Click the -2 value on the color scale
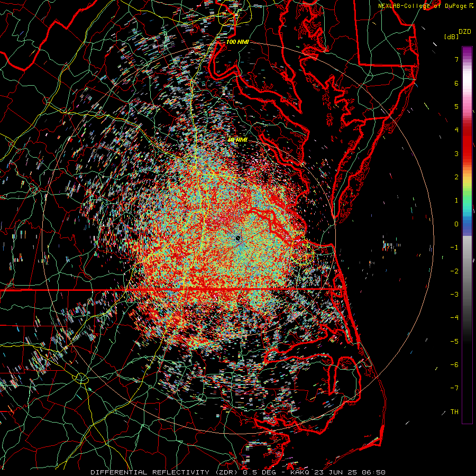 [x=454, y=271]
